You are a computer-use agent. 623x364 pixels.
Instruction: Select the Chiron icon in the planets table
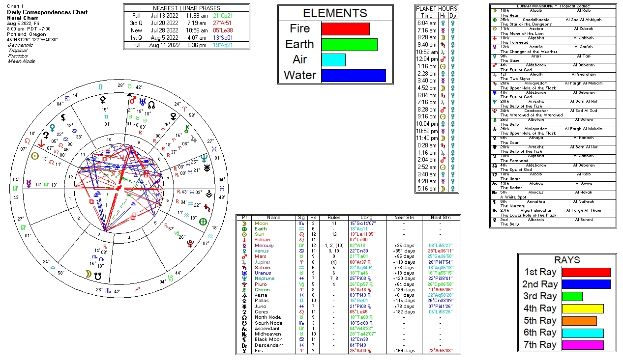coord(245,289)
